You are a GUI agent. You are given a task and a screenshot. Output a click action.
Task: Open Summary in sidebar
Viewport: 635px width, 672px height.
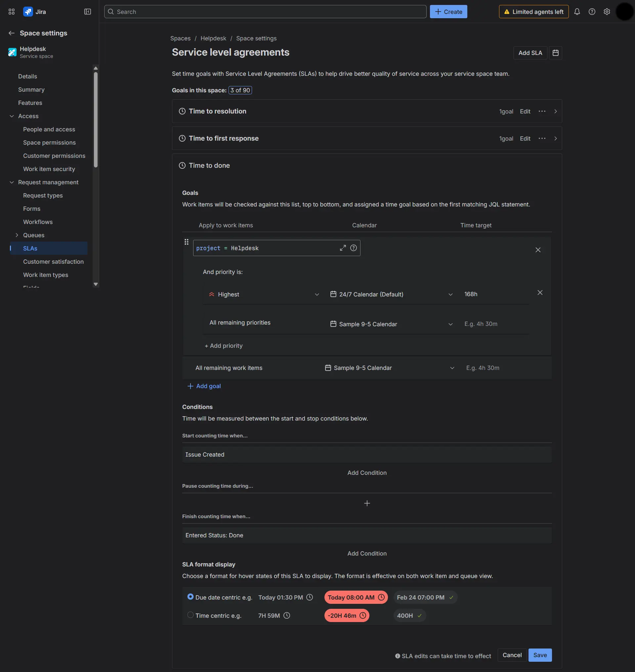coord(31,89)
